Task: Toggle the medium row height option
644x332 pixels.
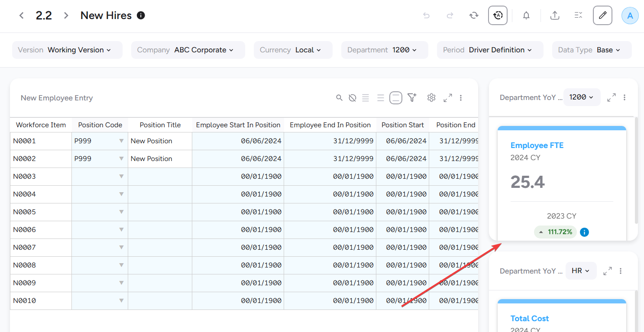Action: pos(381,98)
